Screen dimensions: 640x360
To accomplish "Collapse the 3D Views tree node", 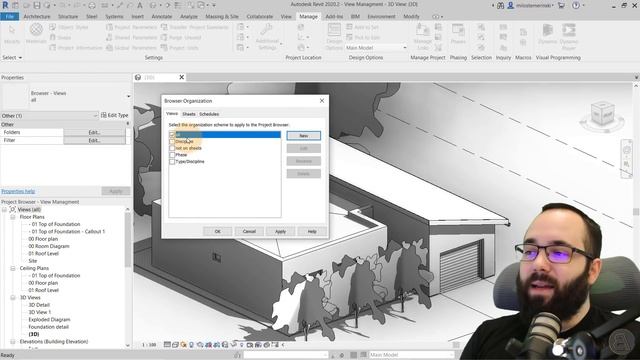I will click(x=13, y=298).
